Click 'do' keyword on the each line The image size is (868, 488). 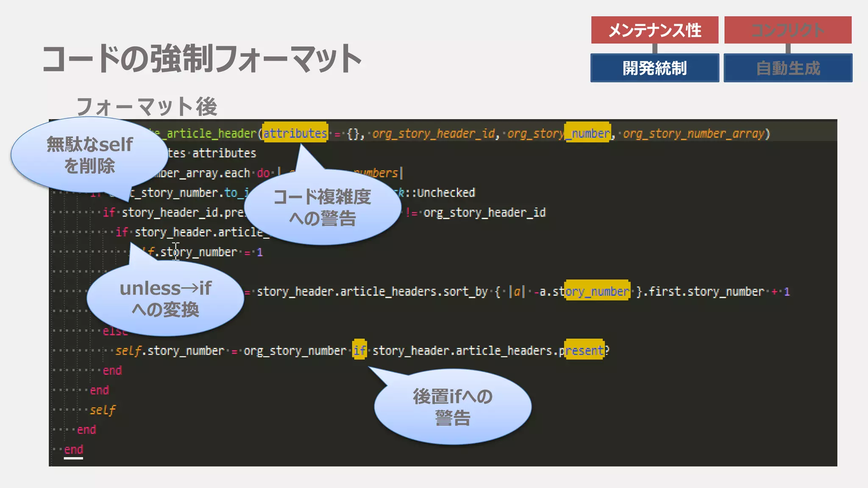coord(263,173)
